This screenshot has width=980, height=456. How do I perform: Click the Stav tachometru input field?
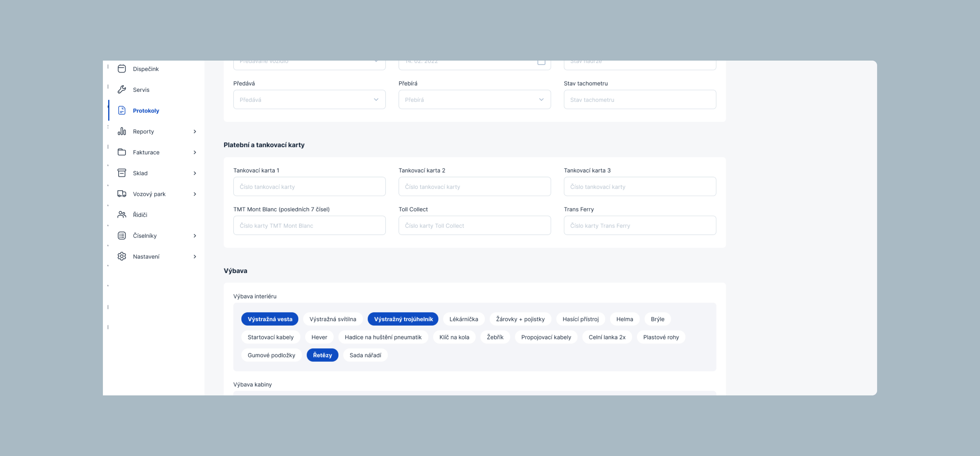tap(639, 100)
